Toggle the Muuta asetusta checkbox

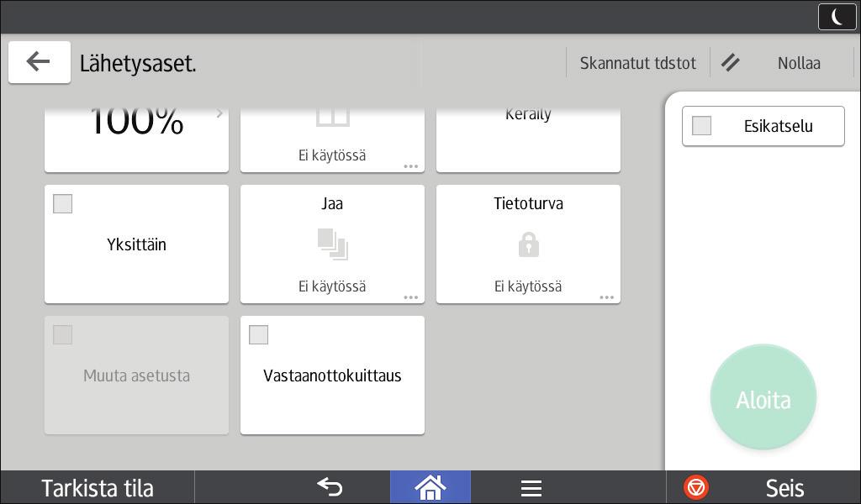click(62, 334)
